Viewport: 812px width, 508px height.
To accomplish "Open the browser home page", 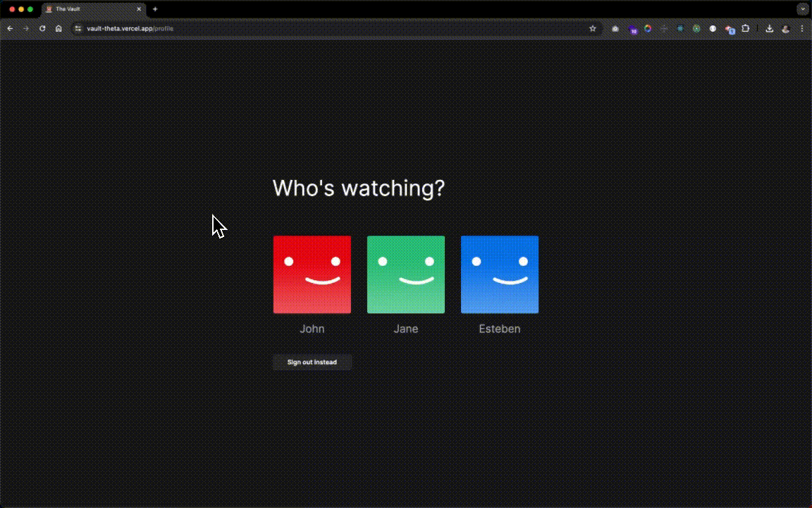I will click(x=59, y=29).
